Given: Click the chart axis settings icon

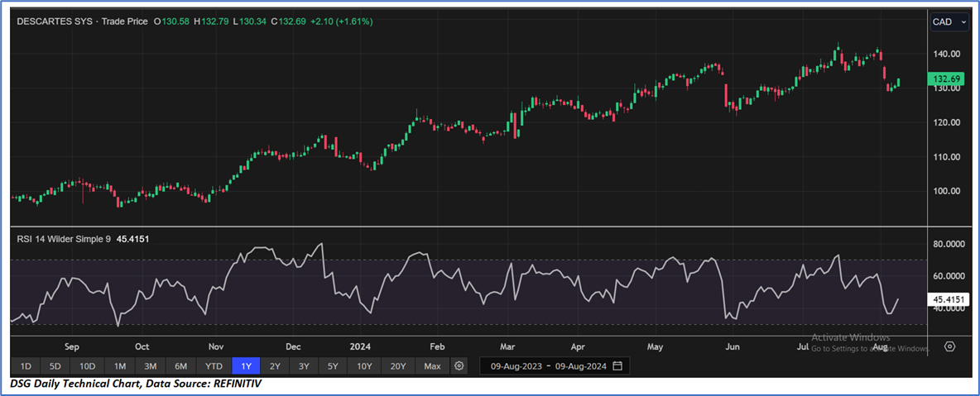Looking at the screenshot, I should (949, 346).
